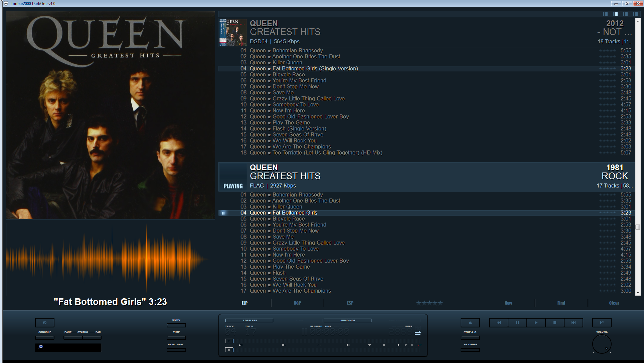
Task: Click the search magnifier icon
Action: [x=40, y=347]
